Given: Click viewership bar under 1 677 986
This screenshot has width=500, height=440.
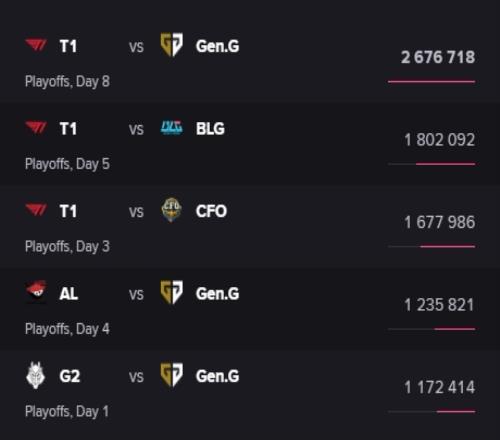Looking at the screenshot, I should pos(432,247).
